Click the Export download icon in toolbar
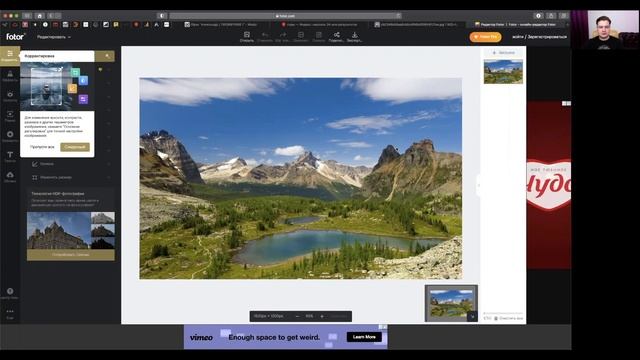 [354, 37]
